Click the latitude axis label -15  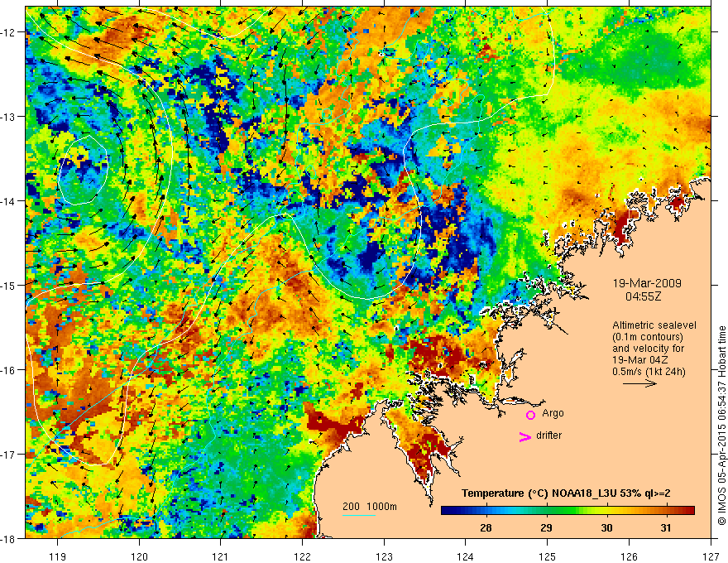point(8,286)
